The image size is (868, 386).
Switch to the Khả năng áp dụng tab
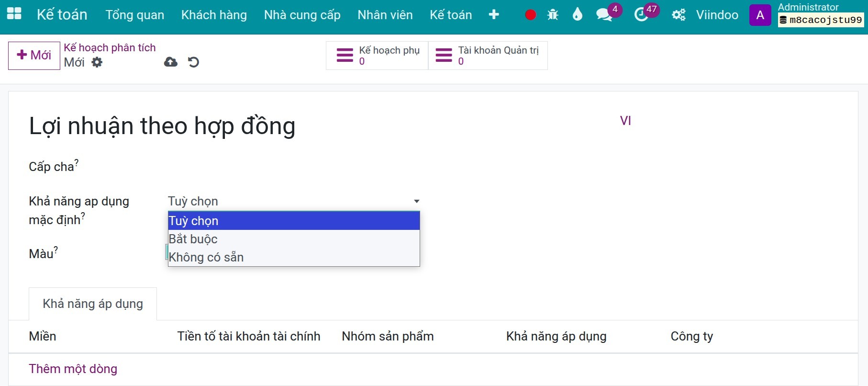pos(93,304)
